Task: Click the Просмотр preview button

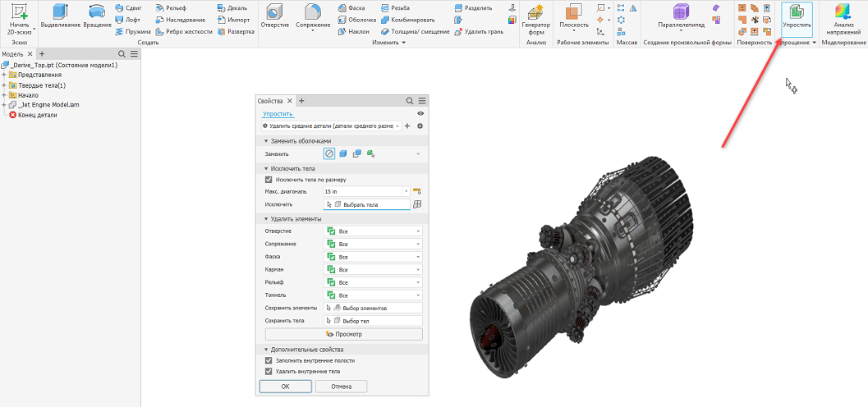Action: pyautogui.click(x=344, y=334)
